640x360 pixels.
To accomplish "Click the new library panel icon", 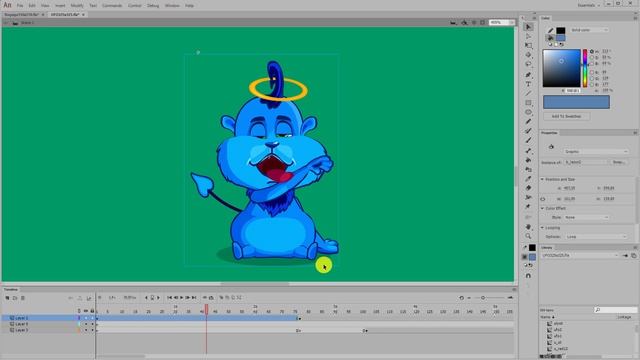I will coord(633,256).
